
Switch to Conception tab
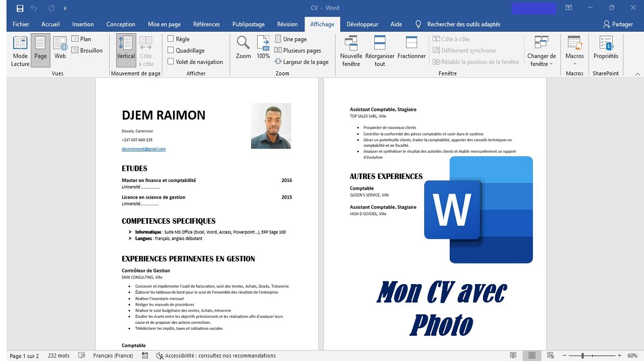121,24
